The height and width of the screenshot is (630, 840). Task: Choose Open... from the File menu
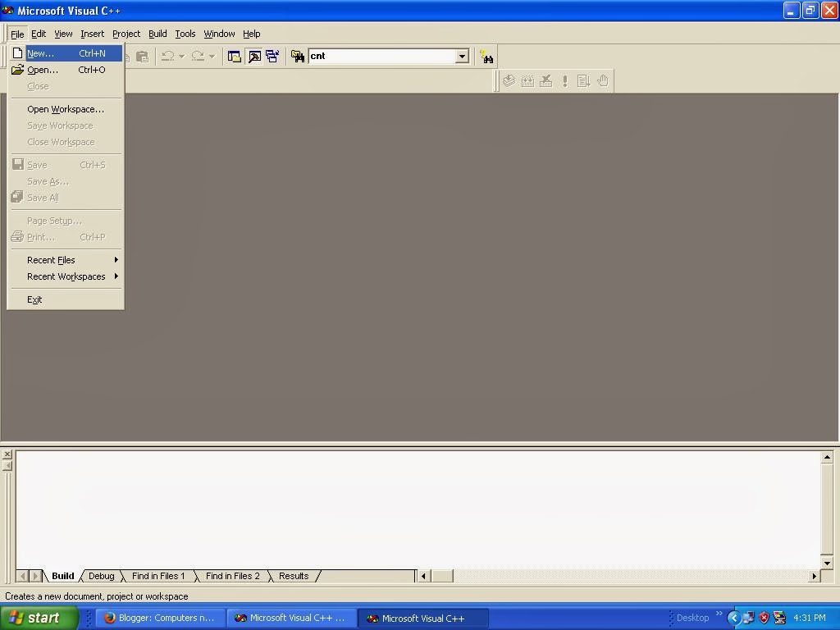coord(66,70)
